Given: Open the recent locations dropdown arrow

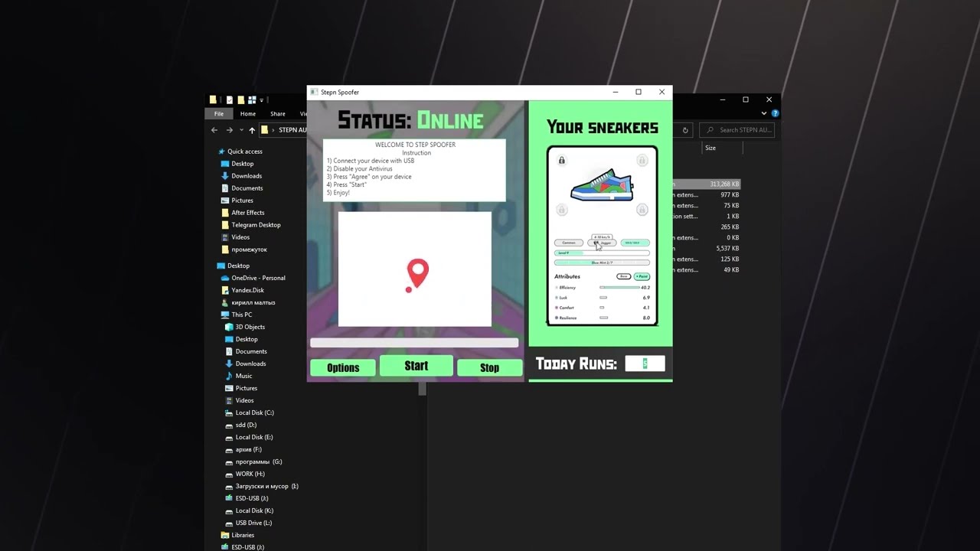Looking at the screenshot, I should point(241,130).
